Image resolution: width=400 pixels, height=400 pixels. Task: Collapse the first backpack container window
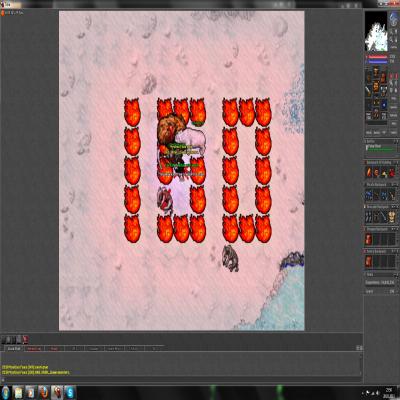tap(396, 162)
